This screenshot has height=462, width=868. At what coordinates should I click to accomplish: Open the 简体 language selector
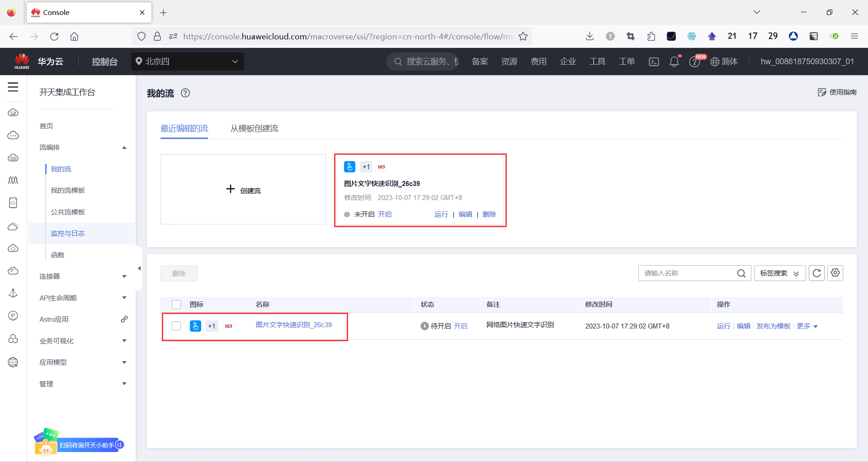click(x=724, y=62)
